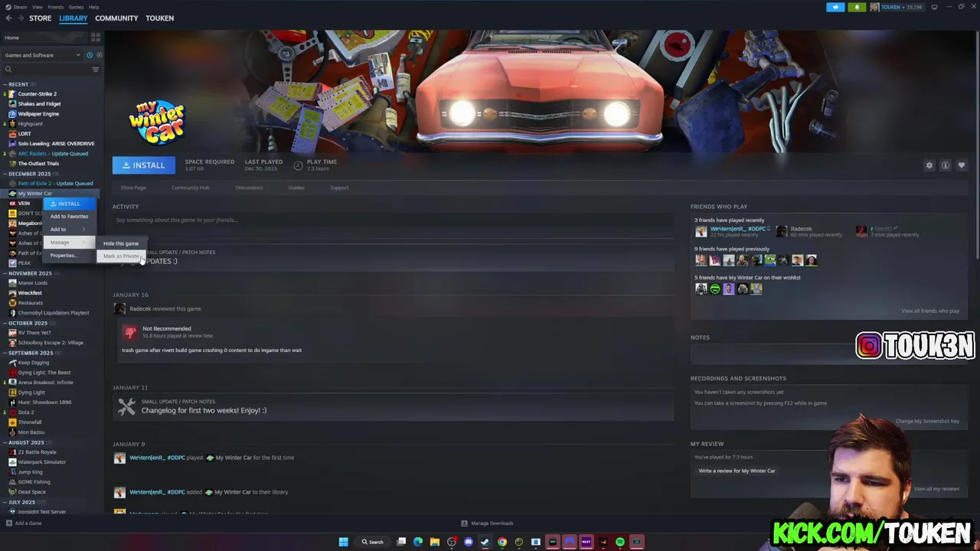Click the activity status input field
Viewport: 980px width, 551px height.
393,220
